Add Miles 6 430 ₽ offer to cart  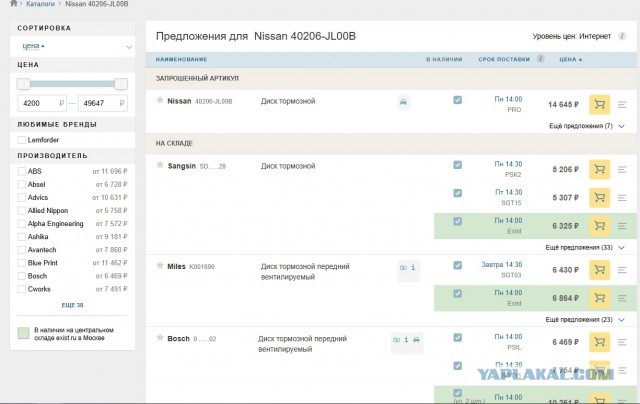[600, 270]
